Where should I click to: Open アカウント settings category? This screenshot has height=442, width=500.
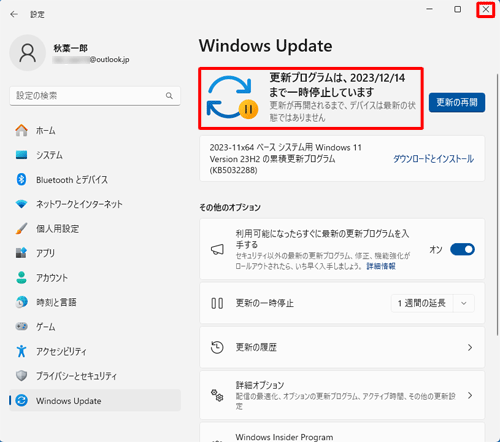coord(95,278)
